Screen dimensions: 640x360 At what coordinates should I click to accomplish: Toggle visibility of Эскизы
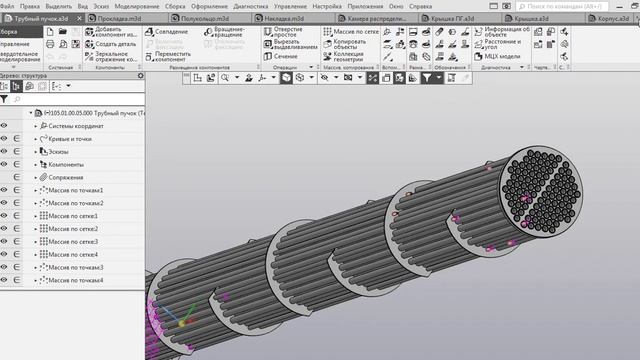pyautogui.click(x=4, y=151)
